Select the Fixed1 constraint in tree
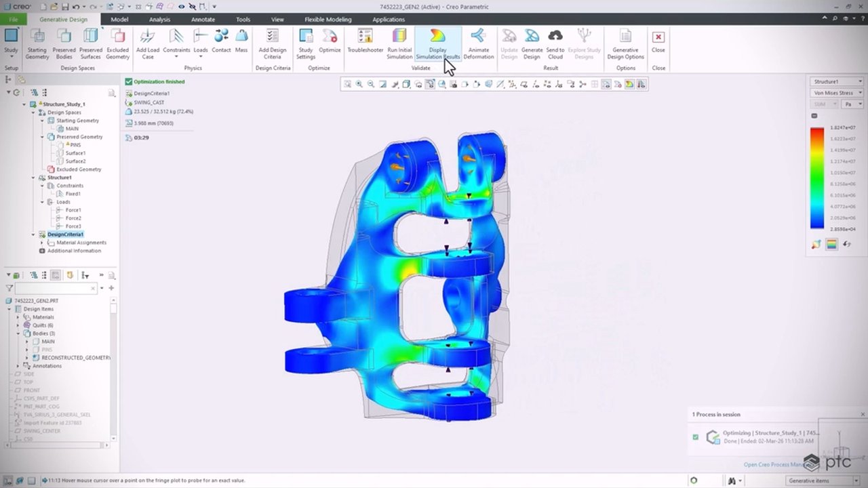The width and height of the screenshot is (868, 488). pos(73,194)
